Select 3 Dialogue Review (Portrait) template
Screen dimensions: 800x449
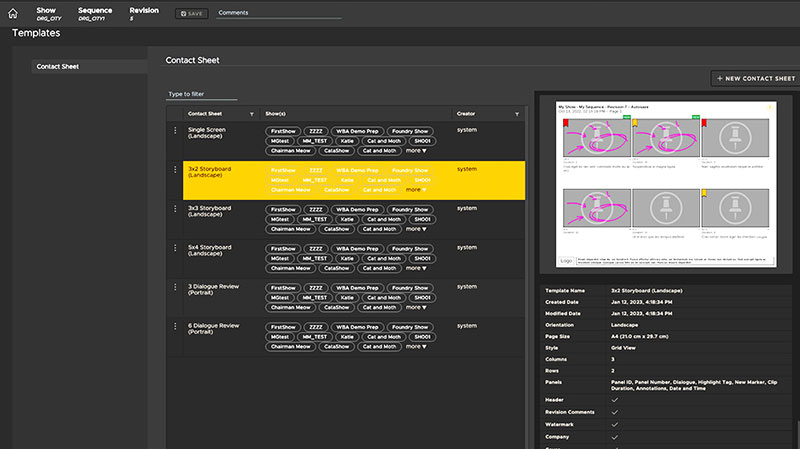(x=213, y=289)
